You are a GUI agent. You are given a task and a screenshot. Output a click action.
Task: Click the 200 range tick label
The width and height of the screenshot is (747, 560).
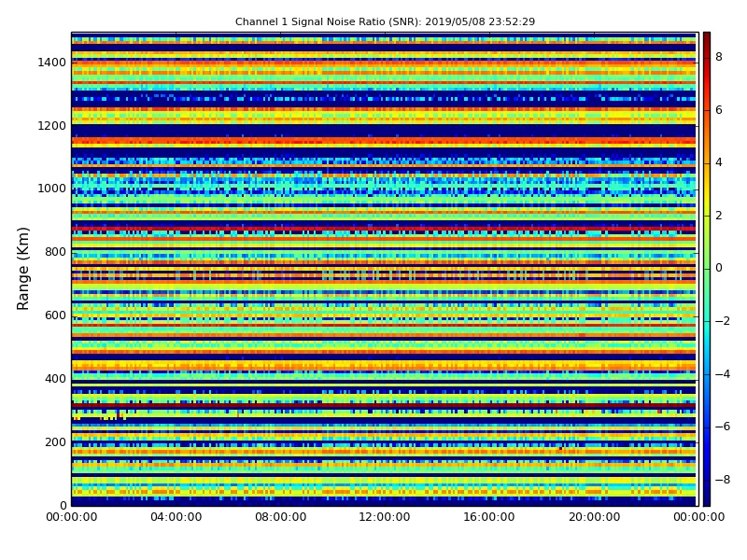[55, 441]
